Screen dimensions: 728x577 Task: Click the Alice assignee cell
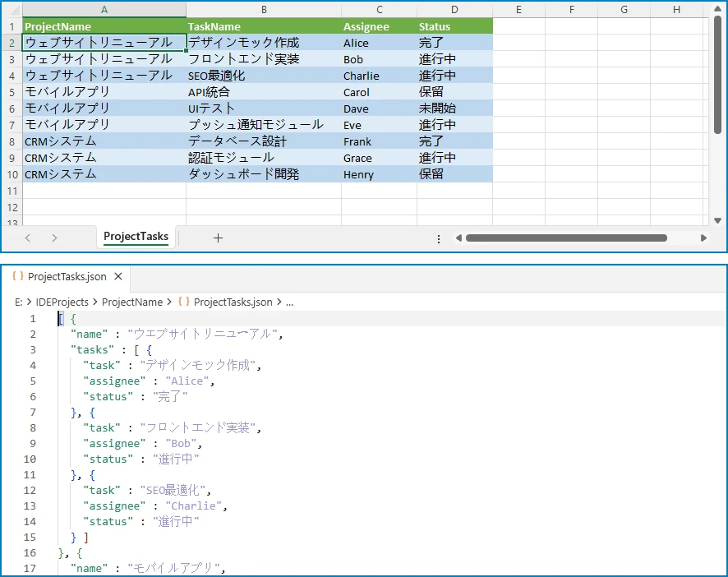(x=380, y=43)
